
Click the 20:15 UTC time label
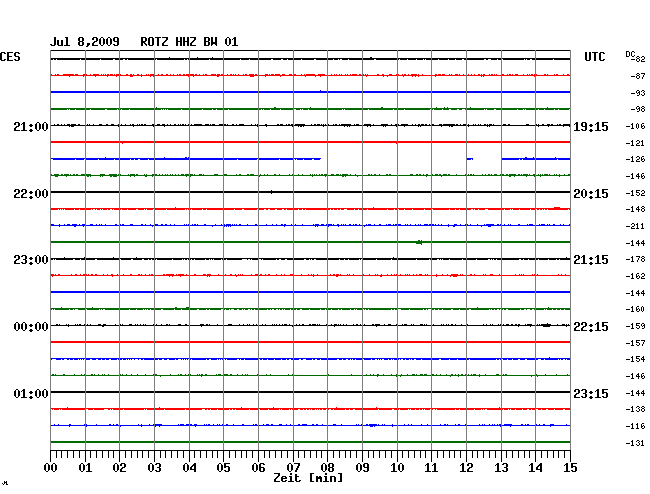591,194
